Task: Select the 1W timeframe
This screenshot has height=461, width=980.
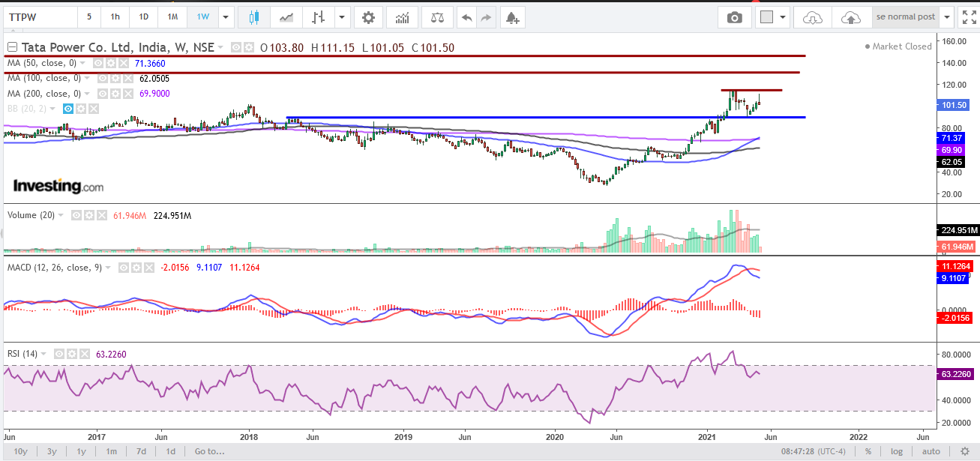Action: 202,16
